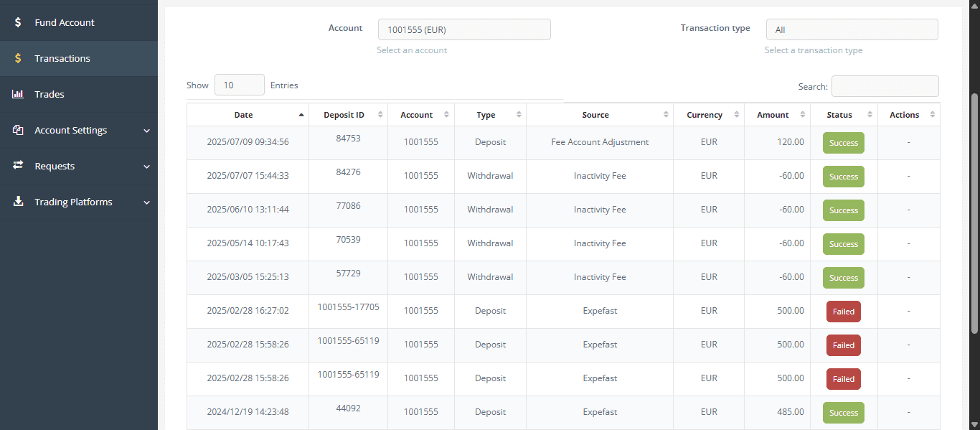
Task: Open the Trades menu item
Action: pos(50,94)
